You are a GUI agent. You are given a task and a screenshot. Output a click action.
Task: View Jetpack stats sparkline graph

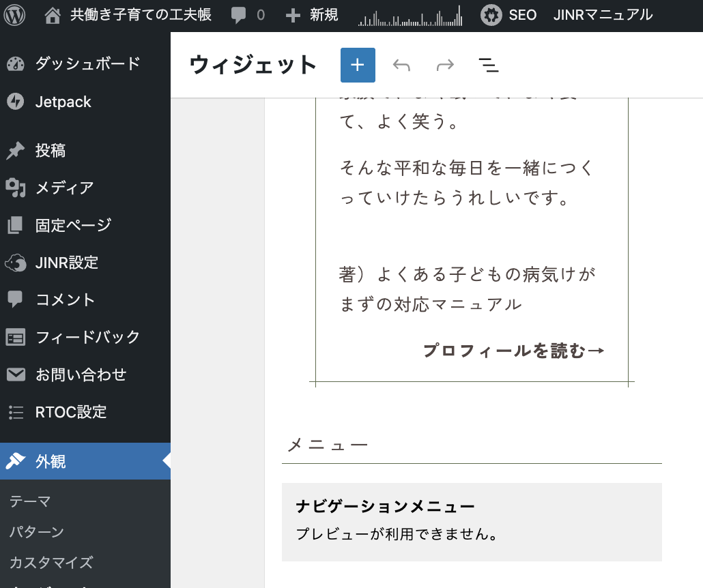(x=410, y=16)
